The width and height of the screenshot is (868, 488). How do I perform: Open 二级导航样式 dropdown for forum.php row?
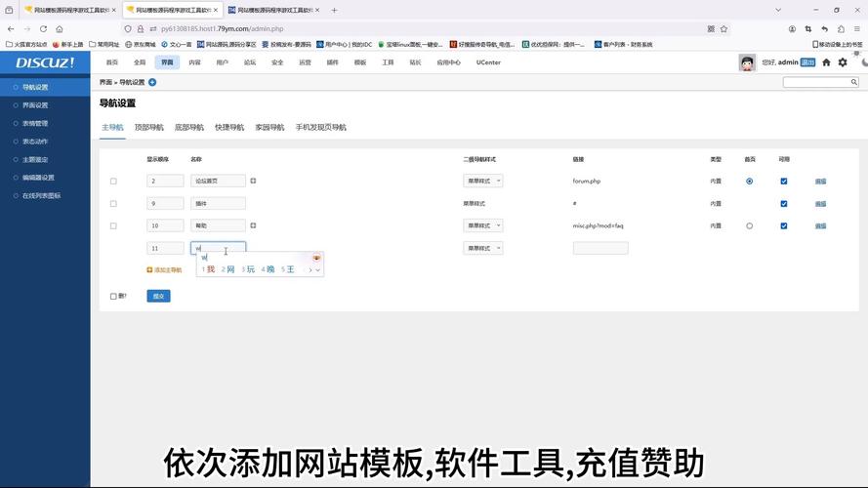pos(482,181)
